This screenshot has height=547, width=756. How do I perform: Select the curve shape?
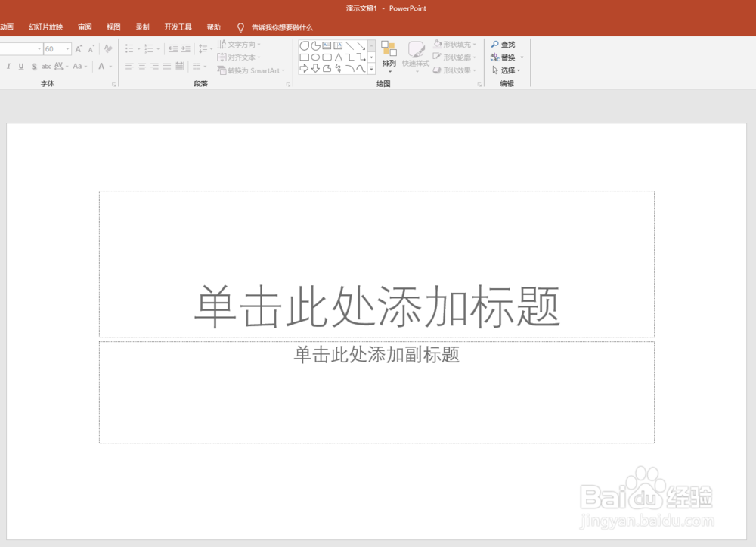click(361, 69)
